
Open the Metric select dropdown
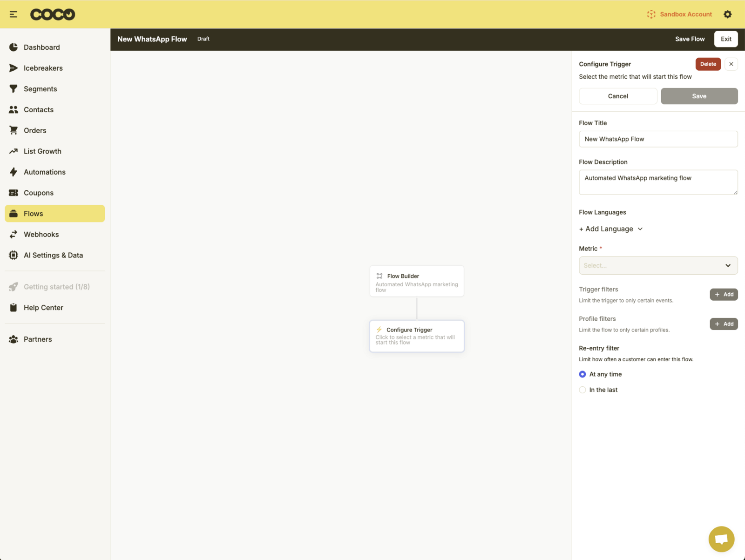658,265
